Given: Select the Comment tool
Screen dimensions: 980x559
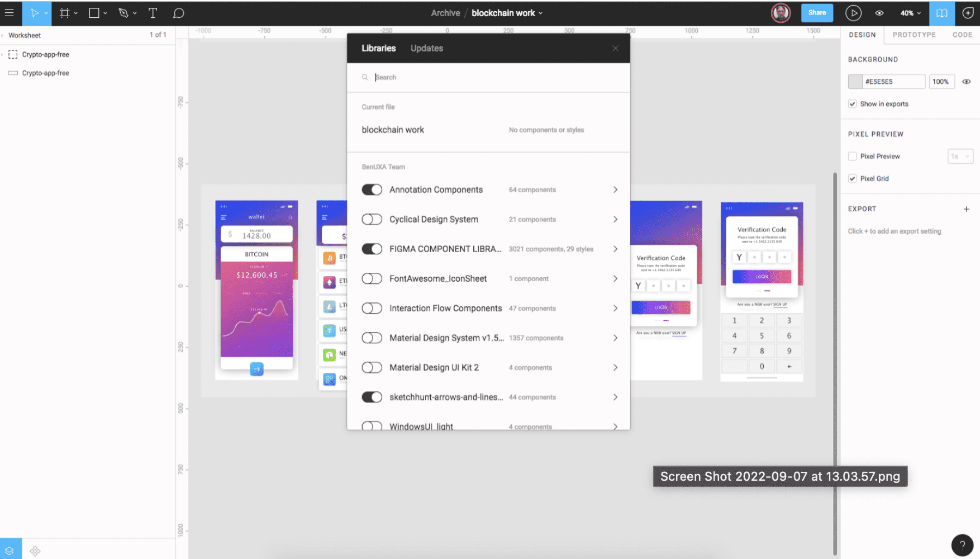Looking at the screenshot, I should (x=178, y=13).
